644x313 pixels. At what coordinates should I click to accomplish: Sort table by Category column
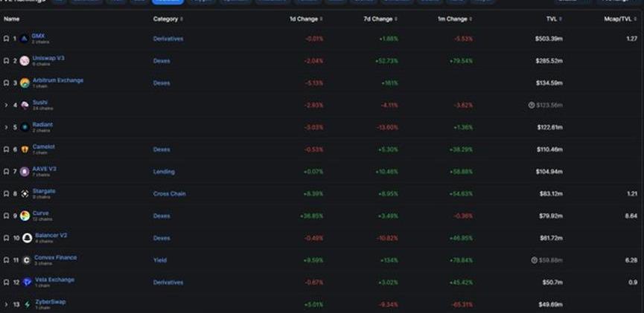[x=168, y=19]
